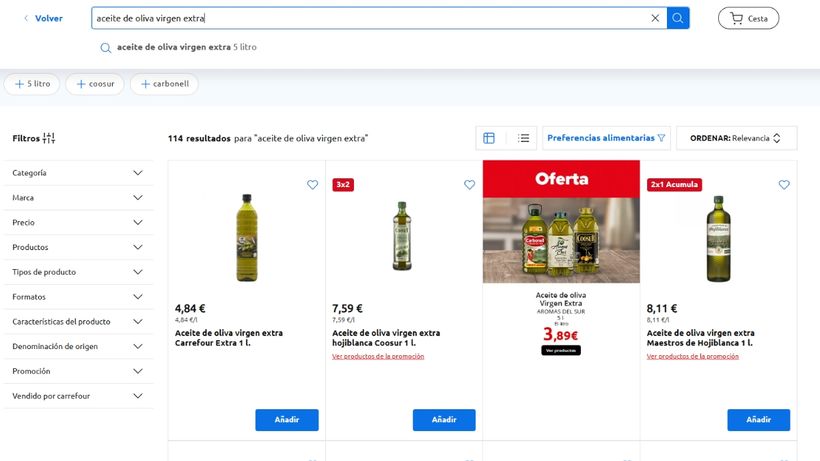Viewport: 820px width, 461px height.
Task: Open Carrefour Extra oil bottle image
Action: point(247,238)
